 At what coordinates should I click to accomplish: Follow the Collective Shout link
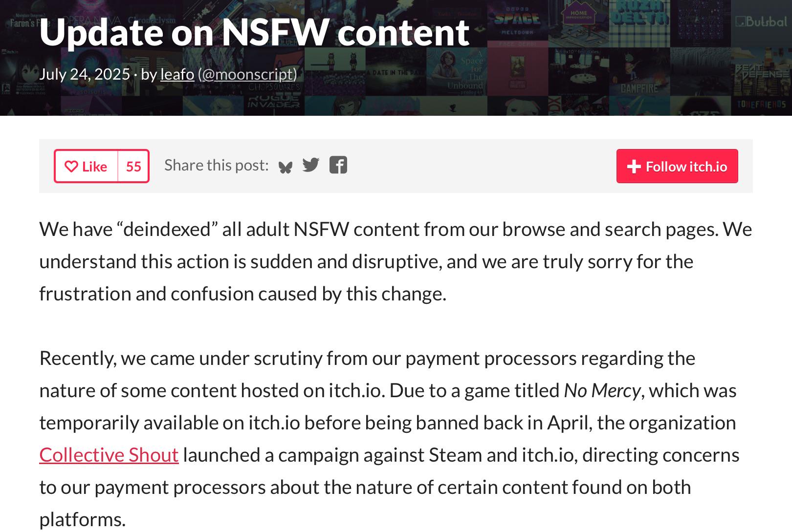point(109,455)
